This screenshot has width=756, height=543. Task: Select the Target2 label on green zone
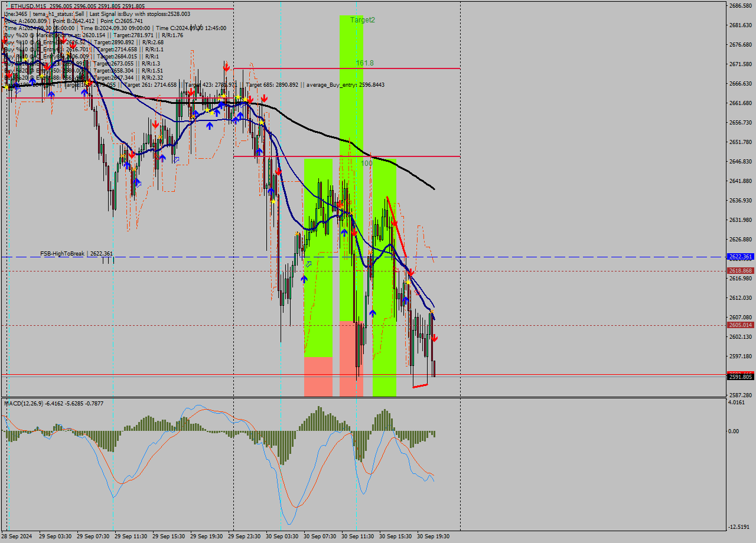363,20
